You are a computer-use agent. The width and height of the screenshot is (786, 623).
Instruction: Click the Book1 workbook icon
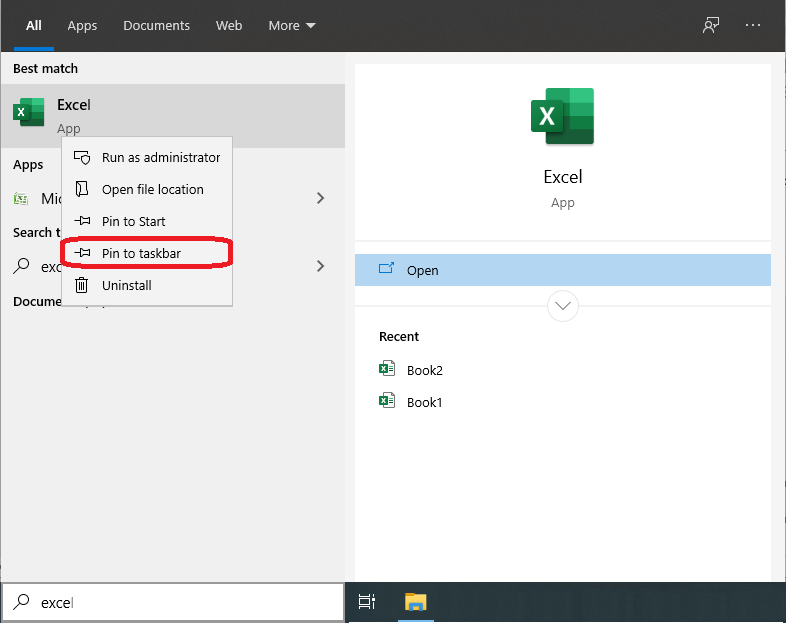[x=387, y=401]
